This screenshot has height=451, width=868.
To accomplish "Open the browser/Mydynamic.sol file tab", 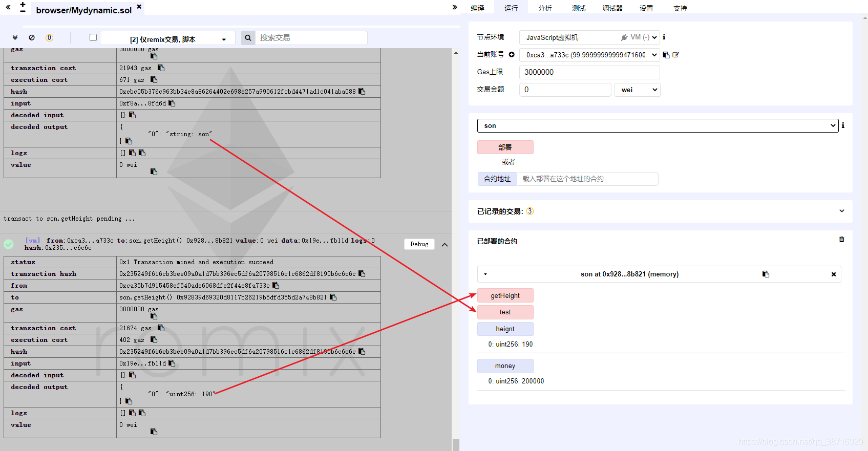I will pos(84,10).
